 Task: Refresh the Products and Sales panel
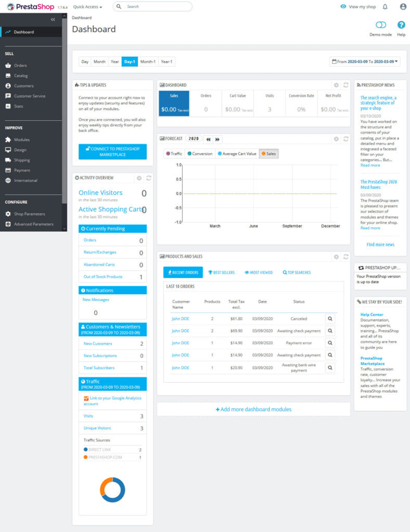[346, 257]
